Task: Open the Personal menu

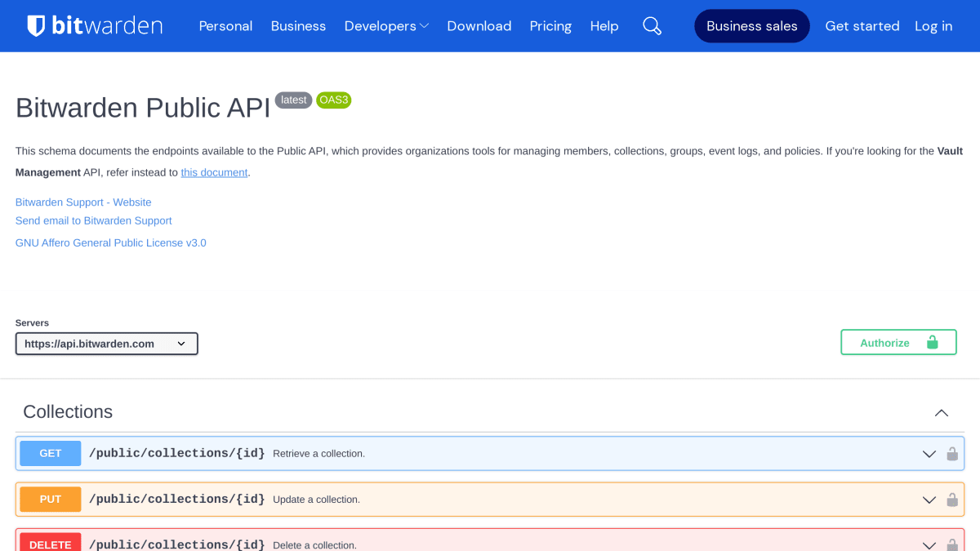Action: point(225,26)
